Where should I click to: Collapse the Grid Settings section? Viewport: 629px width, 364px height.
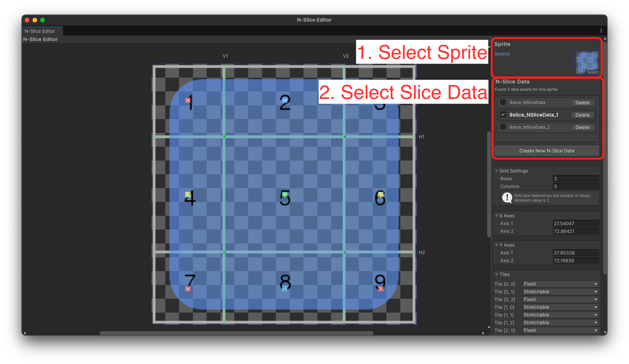[496, 171]
